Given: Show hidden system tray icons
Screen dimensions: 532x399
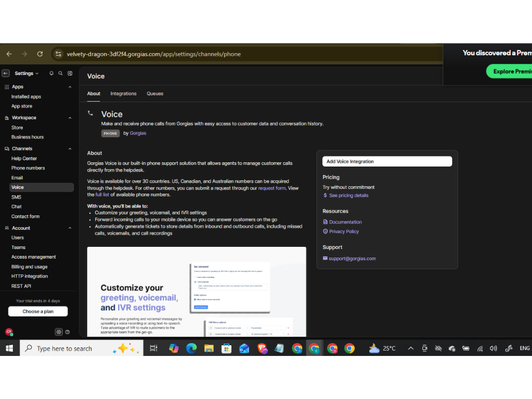Looking at the screenshot, I should [411, 348].
